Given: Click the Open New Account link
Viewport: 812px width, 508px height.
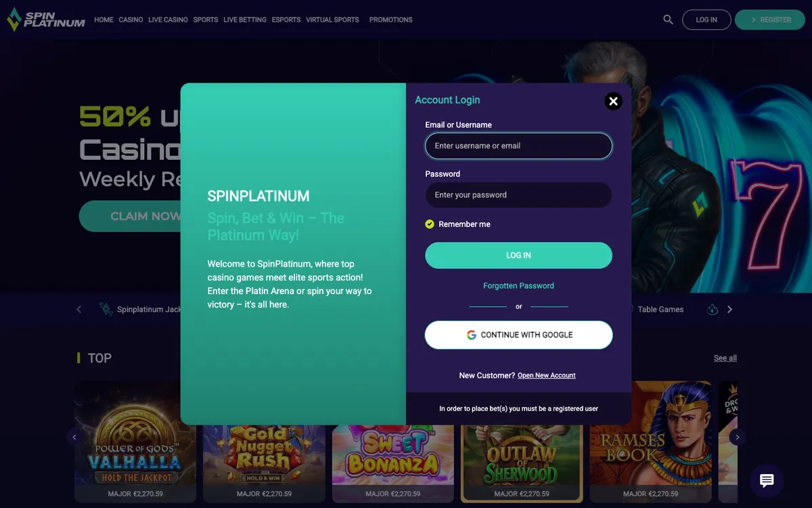Looking at the screenshot, I should 547,375.
